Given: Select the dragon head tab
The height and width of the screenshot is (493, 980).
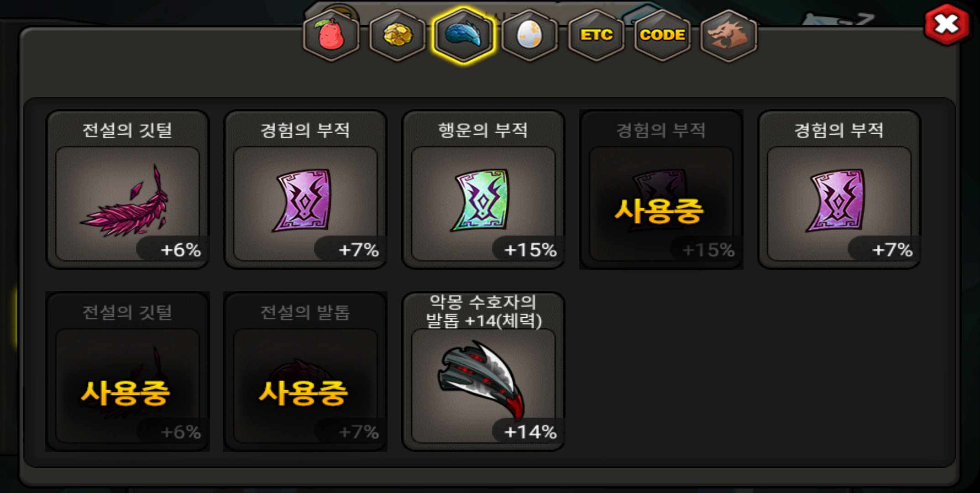Looking at the screenshot, I should point(728,35).
